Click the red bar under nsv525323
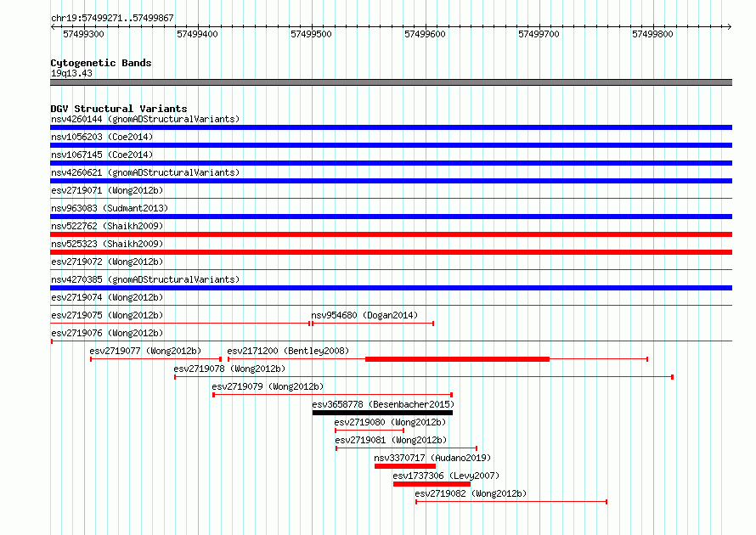The image size is (756, 535). click(391, 252)
